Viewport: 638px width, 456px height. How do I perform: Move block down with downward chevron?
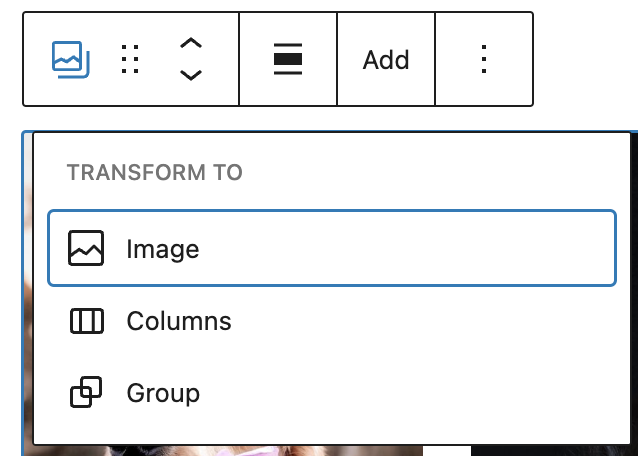190,76
